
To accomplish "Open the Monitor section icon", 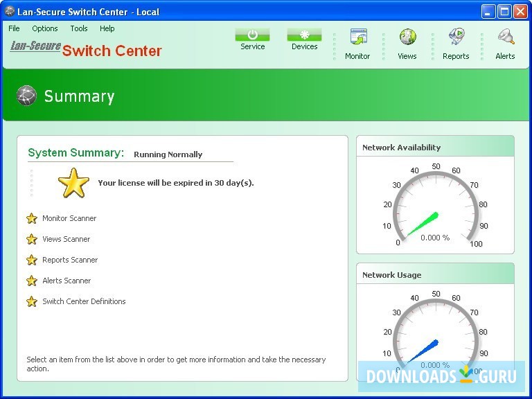I will coord(359,37).
